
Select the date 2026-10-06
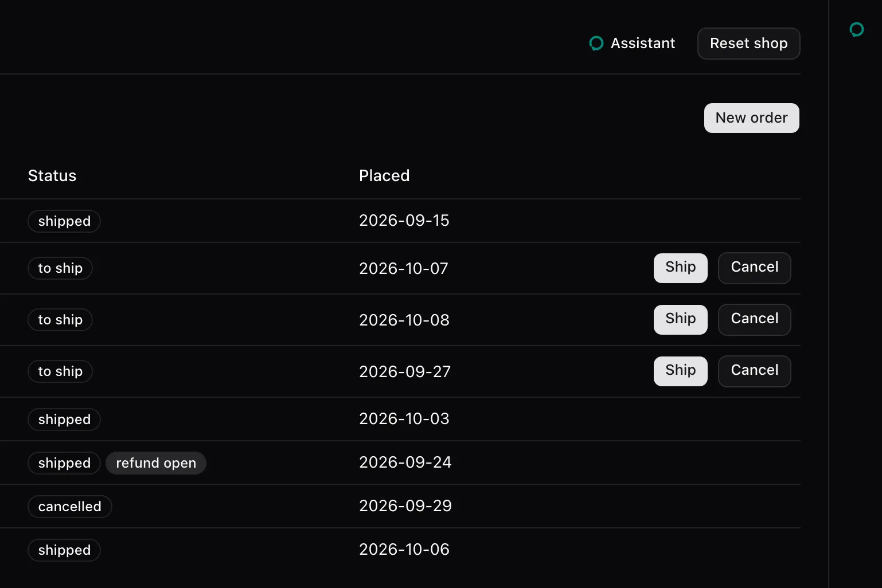click(404, 550)
